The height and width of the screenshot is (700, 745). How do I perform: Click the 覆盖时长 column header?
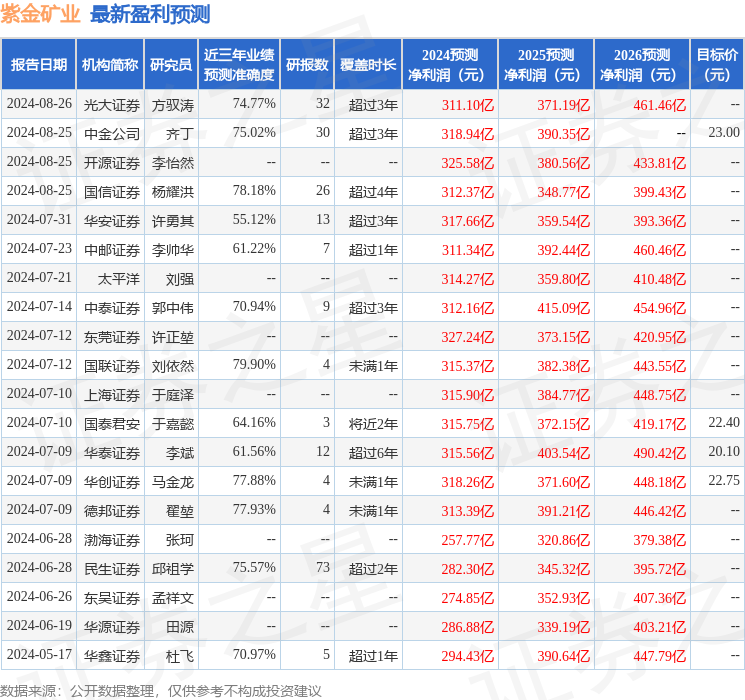point(368,64)
